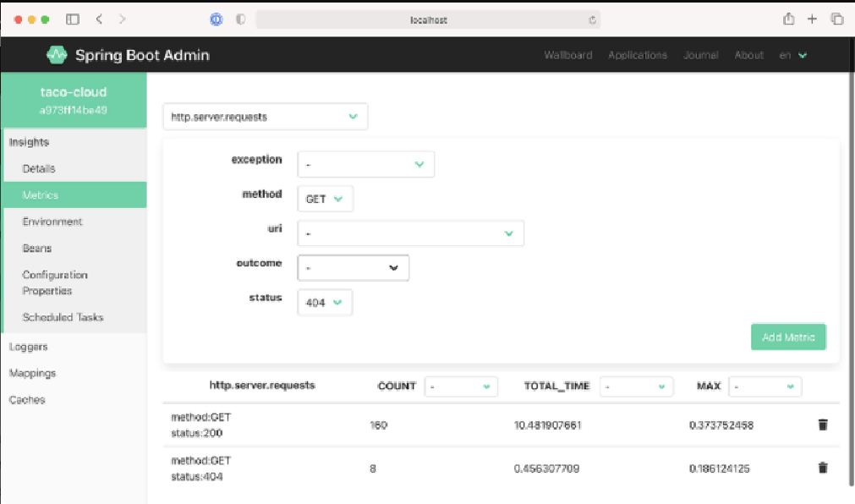The image size is (855, 504).
Task: Open the outcome tag dropdown
Action: click(354, 268)
